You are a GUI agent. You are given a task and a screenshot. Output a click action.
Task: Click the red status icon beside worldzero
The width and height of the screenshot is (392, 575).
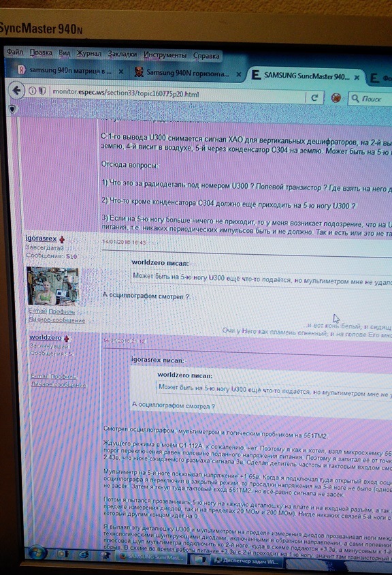(67, 338)
